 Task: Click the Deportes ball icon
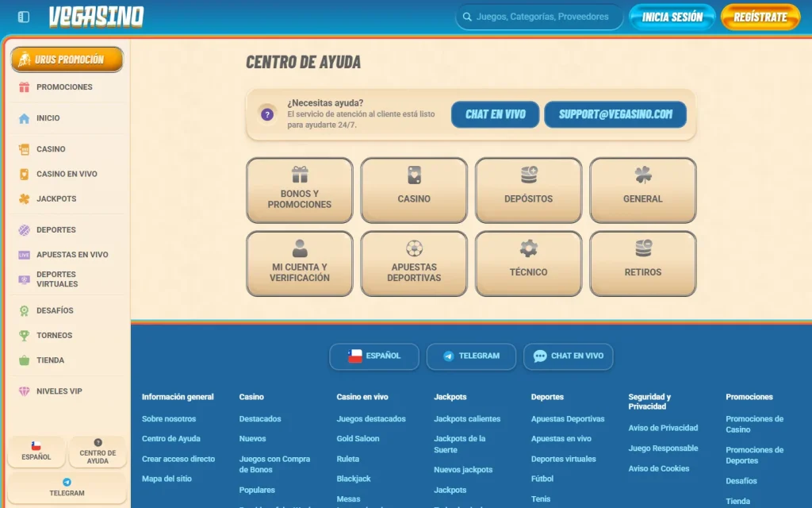point(24,229)
